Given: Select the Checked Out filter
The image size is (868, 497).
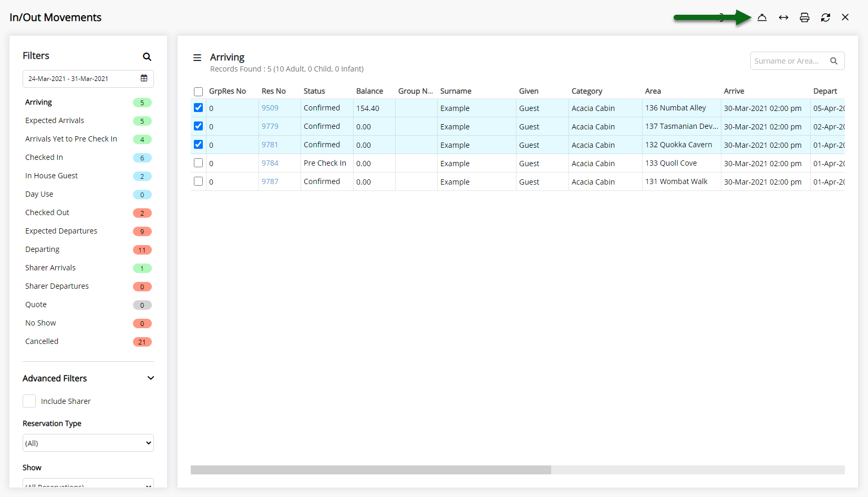Looking at the screenshot, I should point(47,212).
